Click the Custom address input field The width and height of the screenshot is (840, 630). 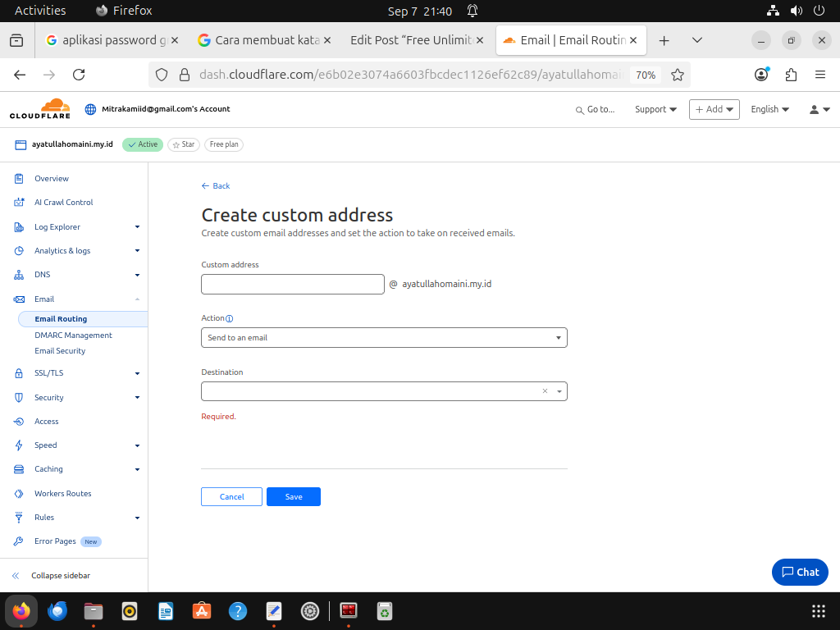(293, 284)
